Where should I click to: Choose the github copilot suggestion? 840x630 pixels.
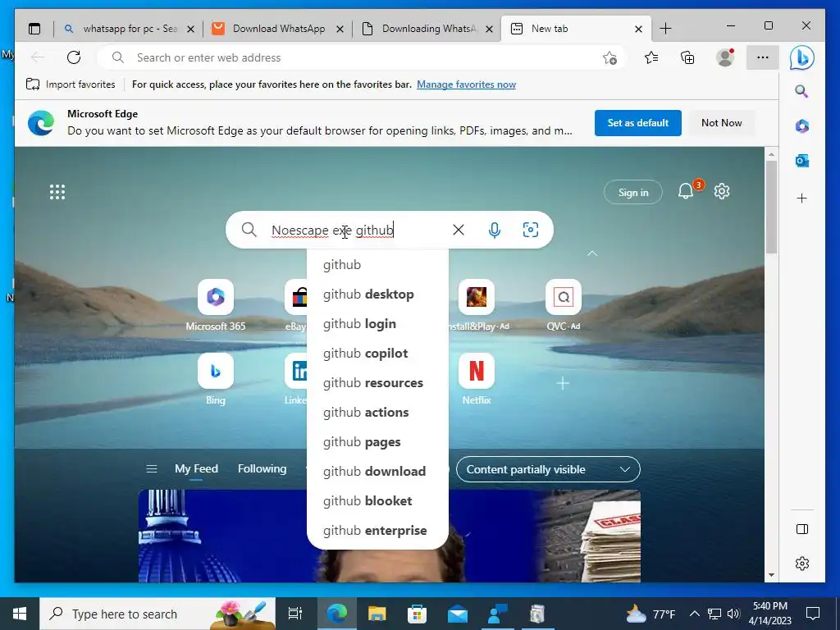tap(377, 353)
